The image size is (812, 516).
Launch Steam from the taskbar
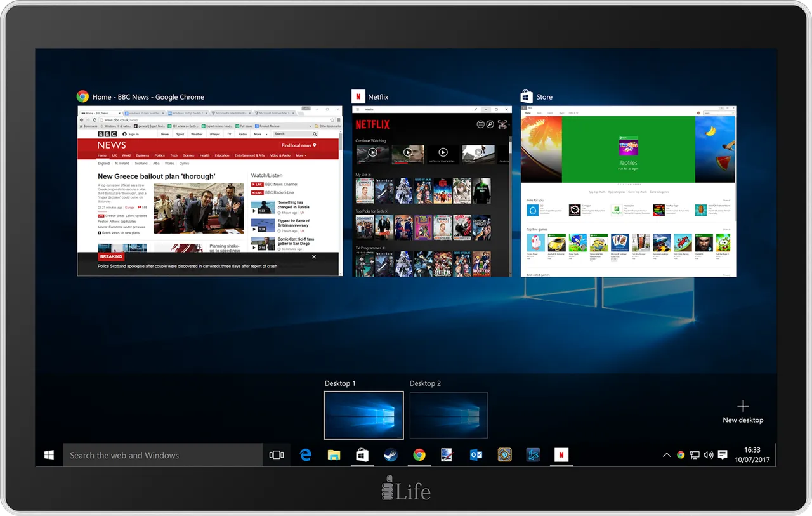click(x=391, y=454)
